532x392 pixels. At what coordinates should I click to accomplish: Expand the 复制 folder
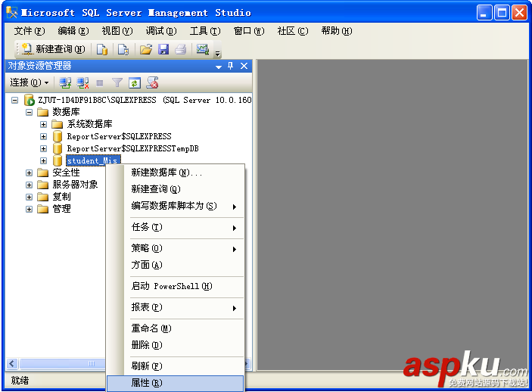coord(30,197)
